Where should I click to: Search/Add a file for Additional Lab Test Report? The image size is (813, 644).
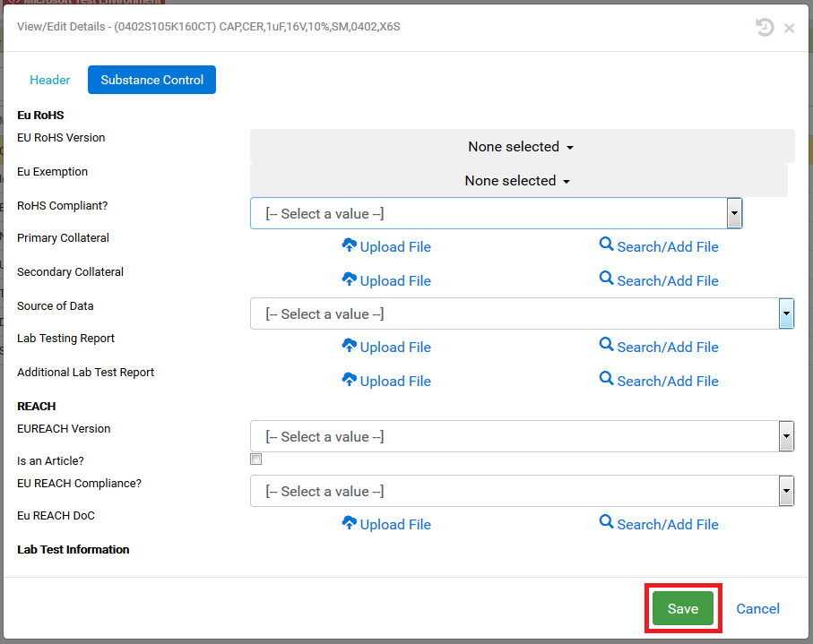(607, 381)
